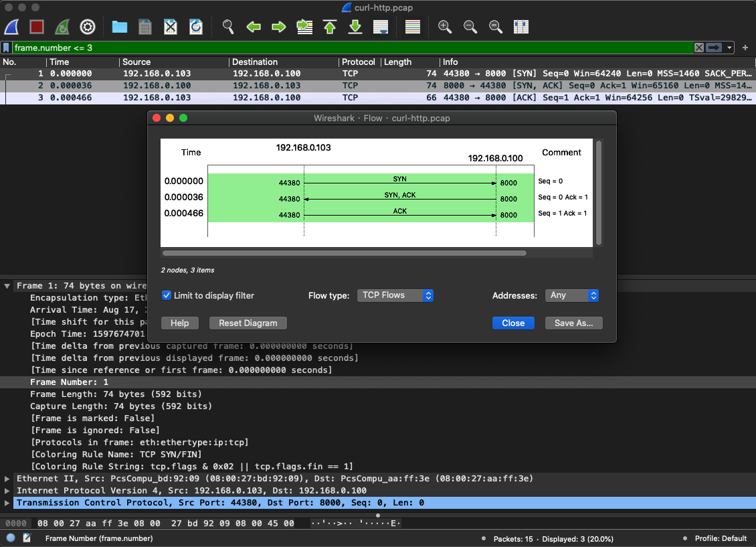Expand the Ethernet II tree row
Viewport: 756px width, 547px height.
tap(7, 479)
